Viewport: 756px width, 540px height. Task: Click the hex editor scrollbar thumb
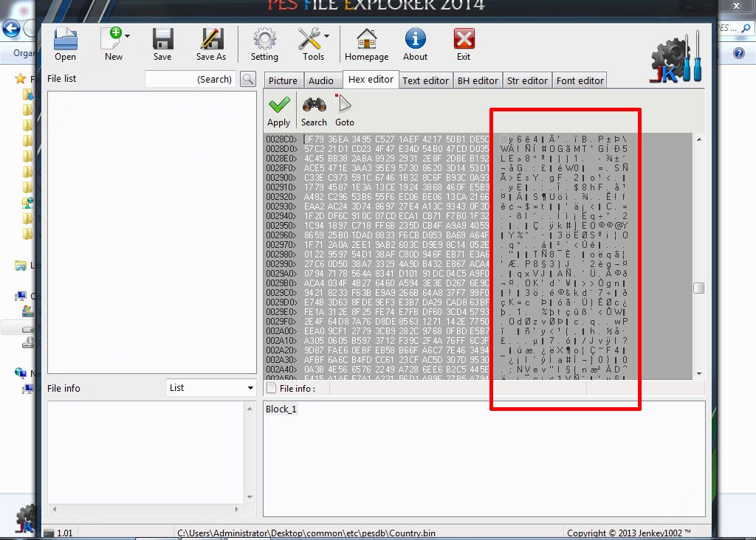pyautogui.click(x=698, y=288)
